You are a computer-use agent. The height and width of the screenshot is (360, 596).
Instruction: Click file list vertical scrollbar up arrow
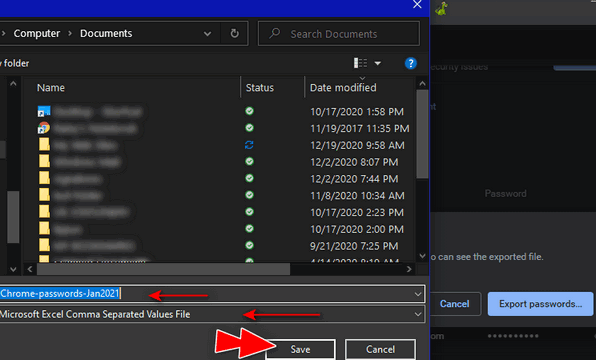coord(422,83)
